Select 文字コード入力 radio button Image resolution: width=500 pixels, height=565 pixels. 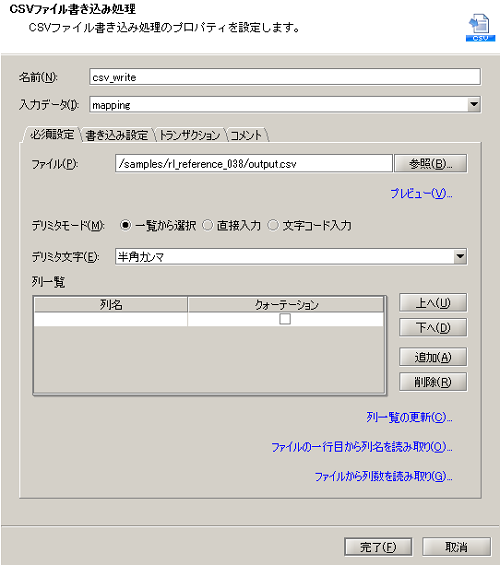click(273, 226)
